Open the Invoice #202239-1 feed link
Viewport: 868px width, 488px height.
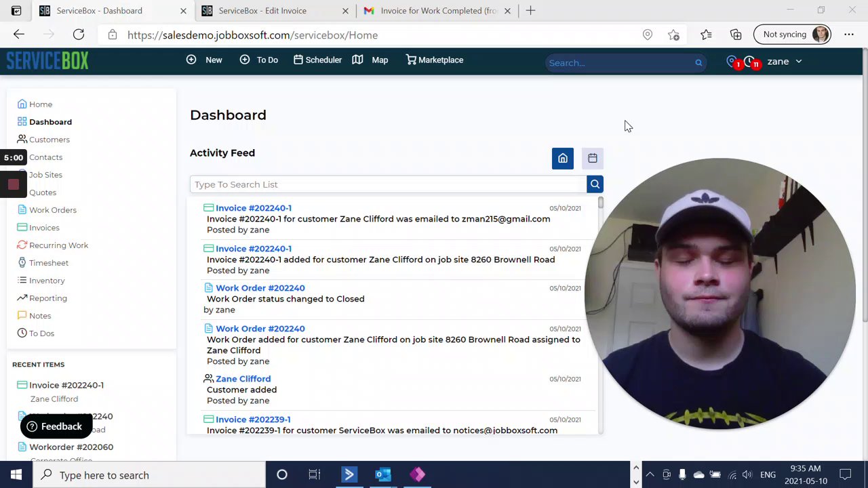(x=253, y=420)
